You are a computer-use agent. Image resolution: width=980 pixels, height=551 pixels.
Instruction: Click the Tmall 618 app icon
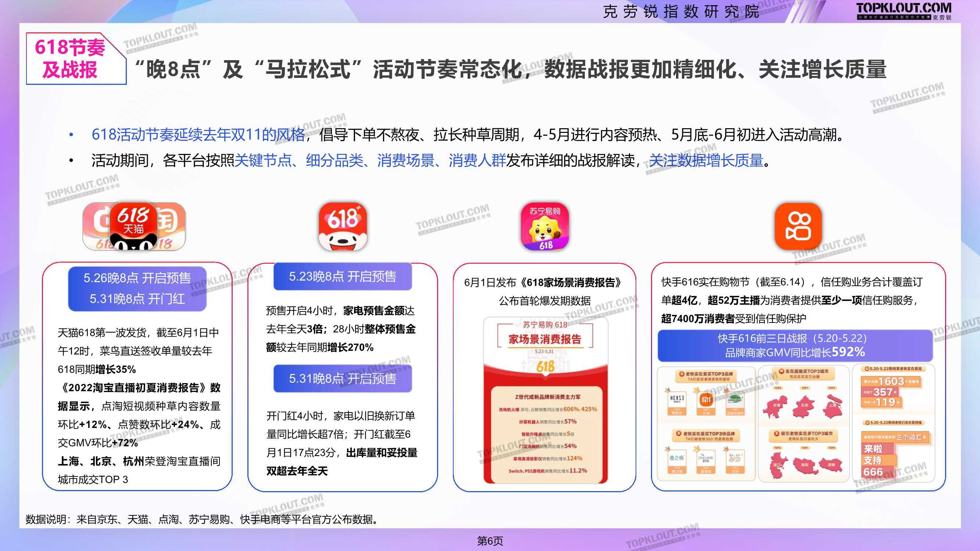[x=133, y=227]
